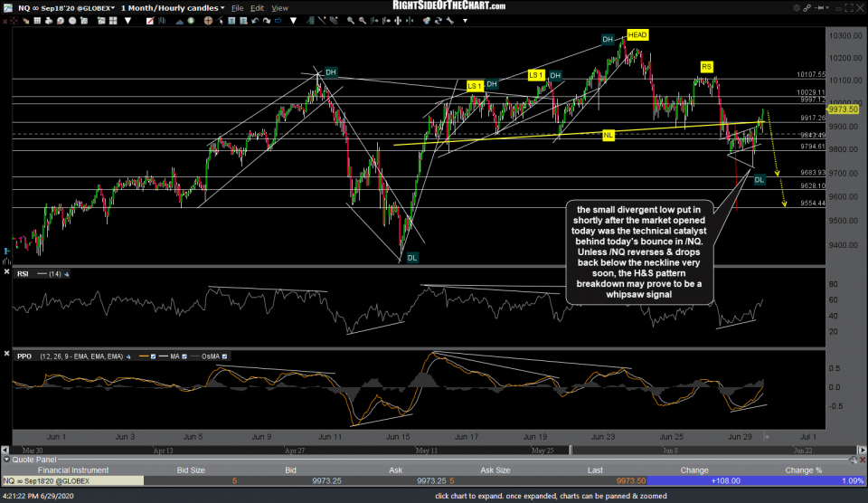Click the timeline range scrollbar handle
The image size is (868, 503).
tap(571, 451)
